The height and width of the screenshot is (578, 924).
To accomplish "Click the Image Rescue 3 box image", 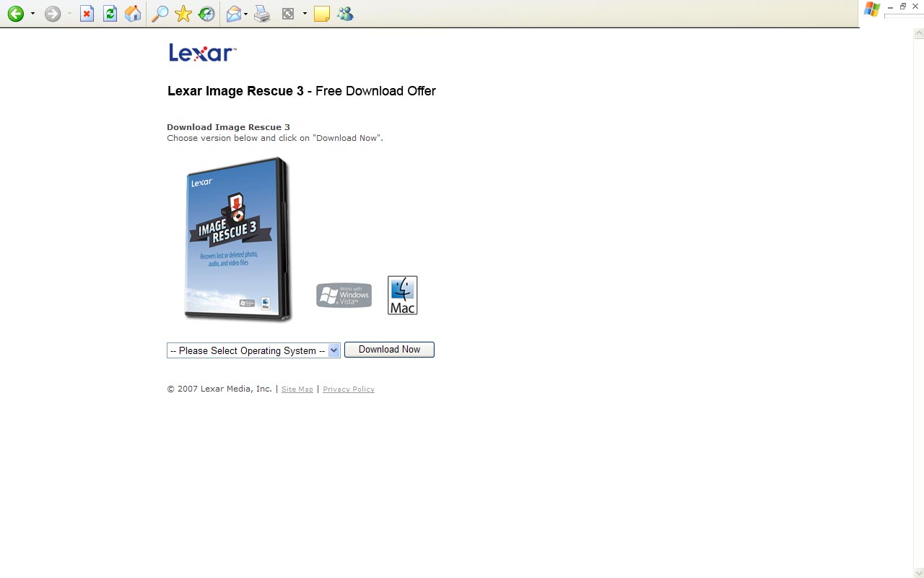I will [x=237, y=239].
